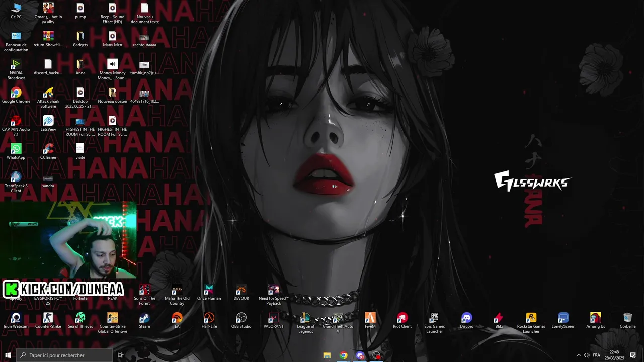
Task: Click the Taper ici pour rechercher box
Action: pos(64,355)
